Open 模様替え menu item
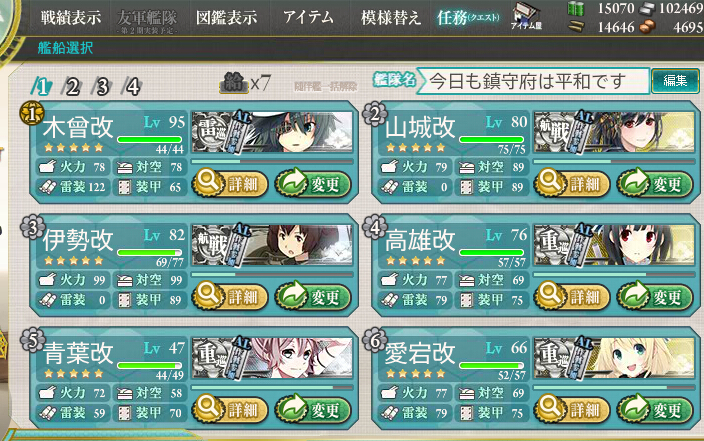Screen dimensions: 704x441 click(x=391, y=18)
